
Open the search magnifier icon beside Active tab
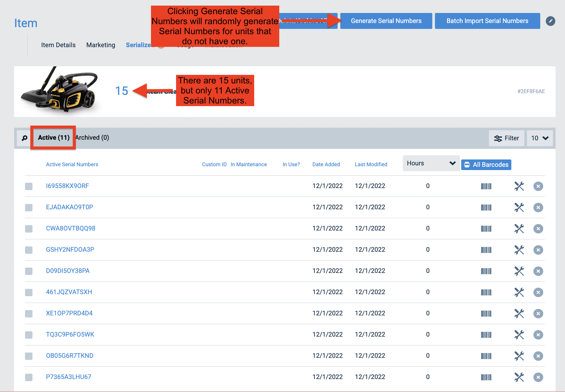pos(24,138)
